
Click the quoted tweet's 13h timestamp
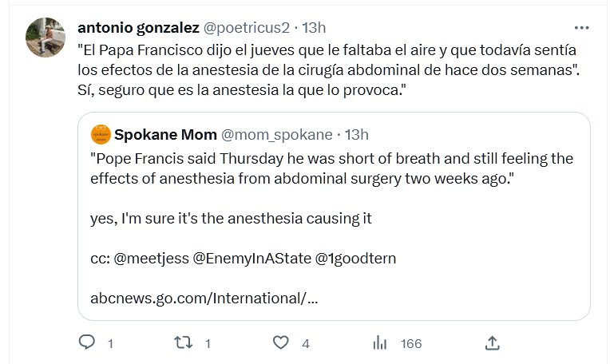(355, 133)
